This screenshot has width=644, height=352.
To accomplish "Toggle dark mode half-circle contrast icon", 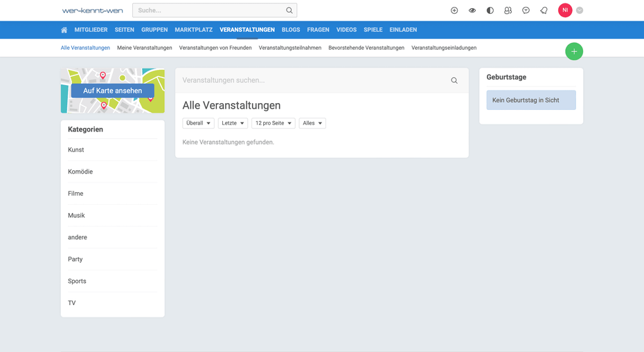I will pos(490,10).
